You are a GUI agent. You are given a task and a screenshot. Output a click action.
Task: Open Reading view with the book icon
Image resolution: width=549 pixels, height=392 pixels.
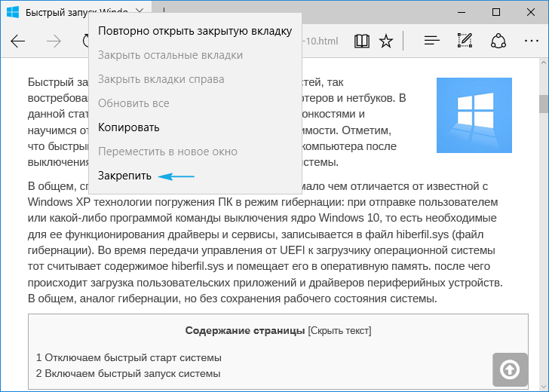click(363, 41)
